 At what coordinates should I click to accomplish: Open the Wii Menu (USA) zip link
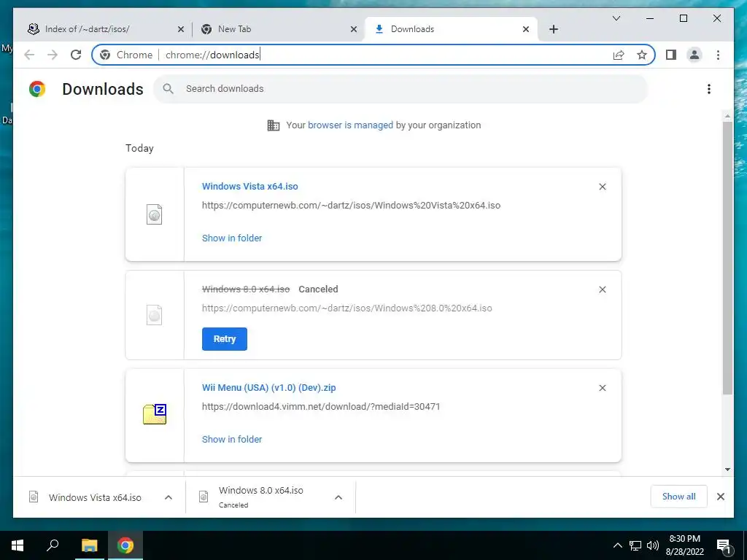(x=268, y=388)
